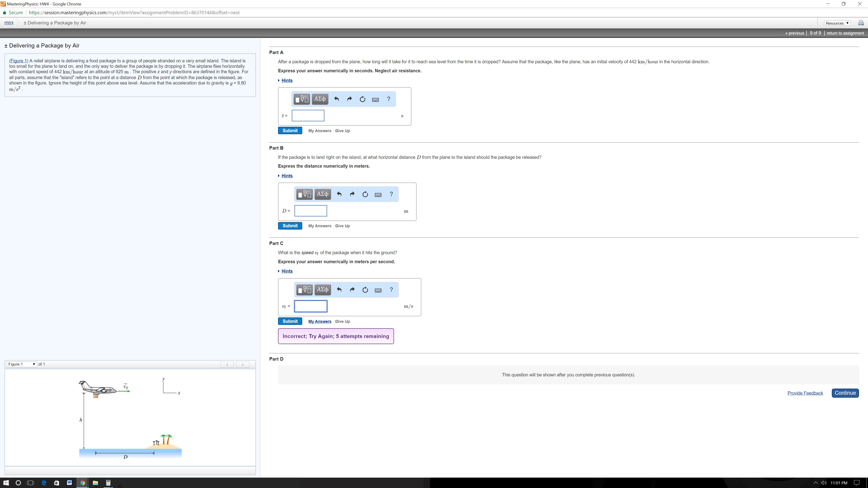Give Up on Part B
This screenshot has height=488, width=868.
pos(342,226)
